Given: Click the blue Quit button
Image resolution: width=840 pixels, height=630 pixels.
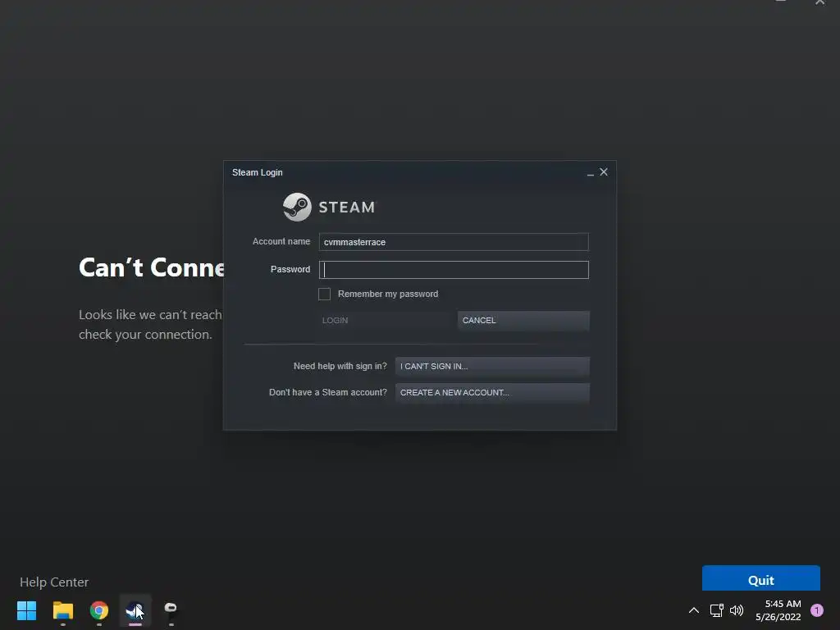Looking at the screenshot, I should [x=760, y=578].
